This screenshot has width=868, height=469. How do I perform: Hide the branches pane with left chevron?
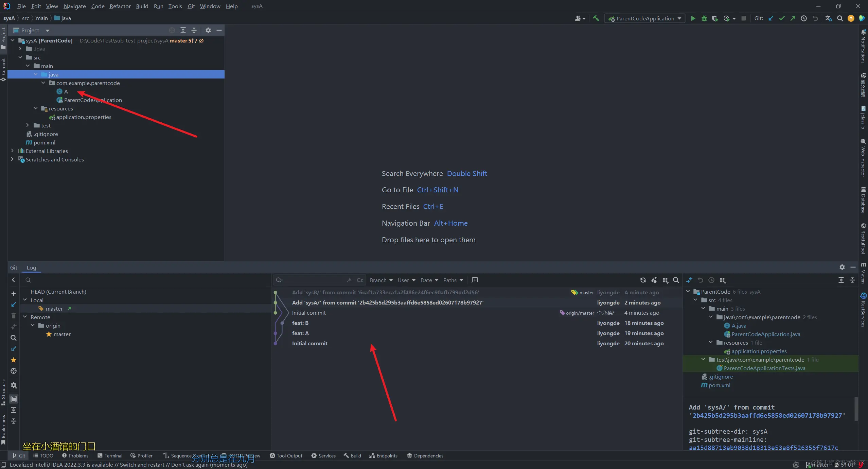coord(14,280)
